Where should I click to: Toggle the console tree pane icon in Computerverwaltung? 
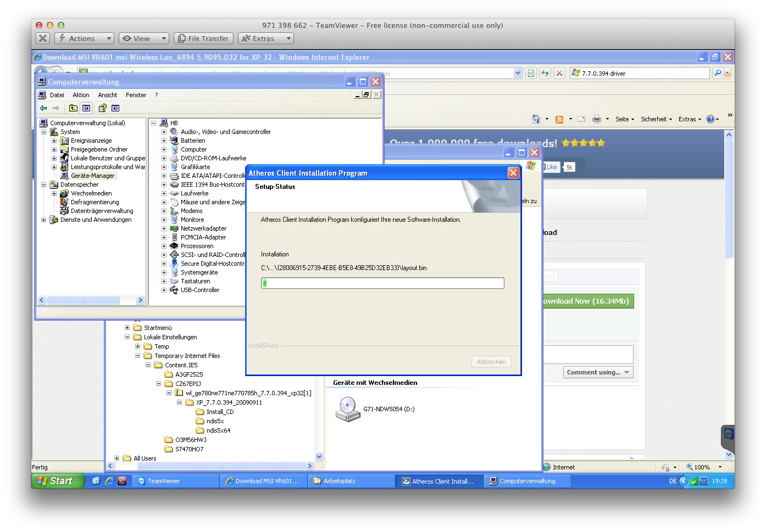[86, 108]
